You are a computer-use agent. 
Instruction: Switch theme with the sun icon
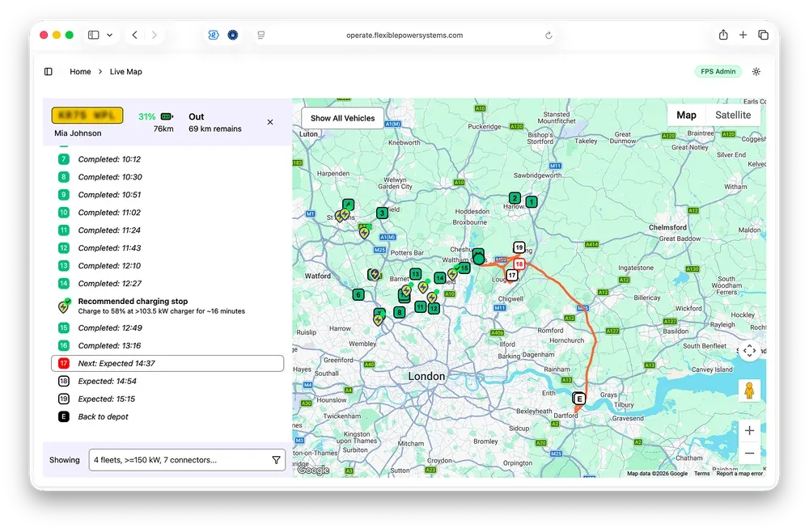(x=756, y=72)
